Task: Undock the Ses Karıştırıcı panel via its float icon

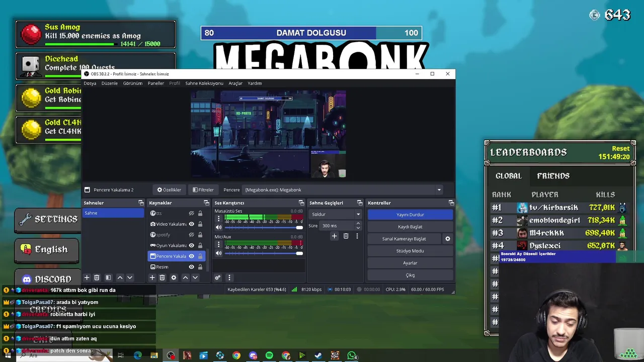Action: [x=301, y=203]
